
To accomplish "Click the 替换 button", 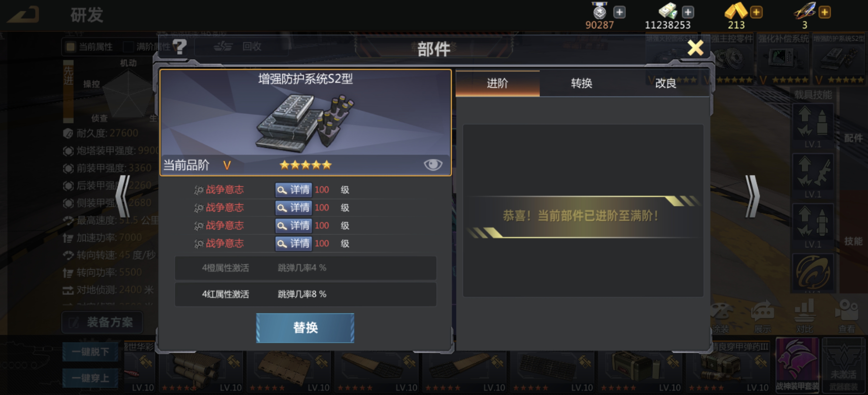I will tap(305, 328).
